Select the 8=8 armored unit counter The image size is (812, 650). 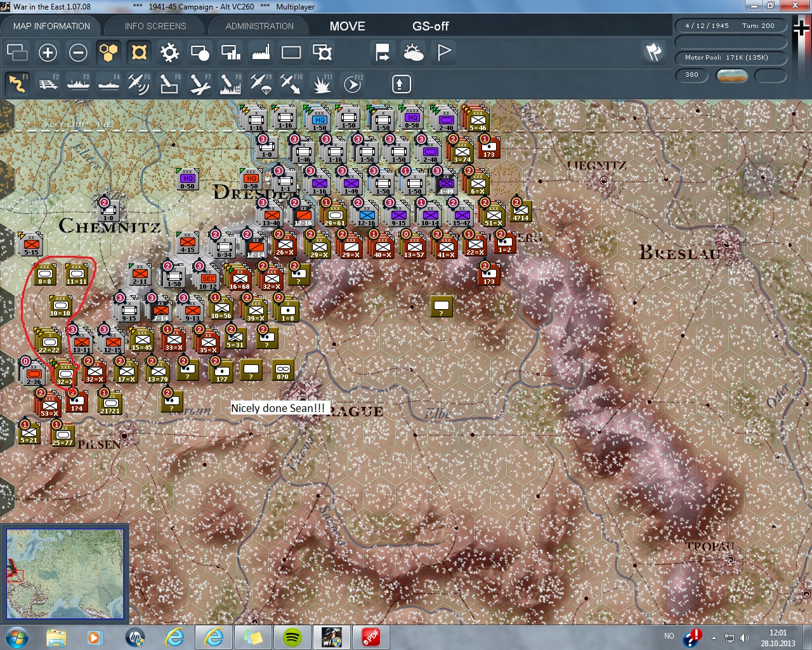(x=44, y=274)
